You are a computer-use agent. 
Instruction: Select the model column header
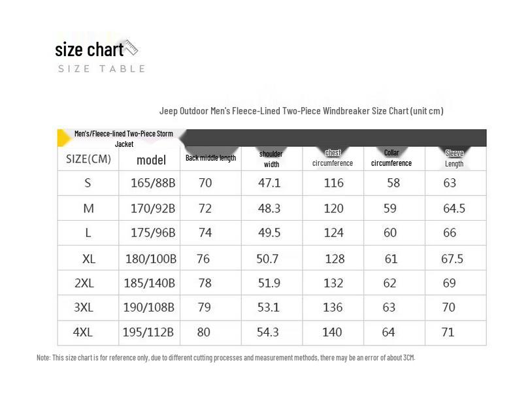coord(151,160)
